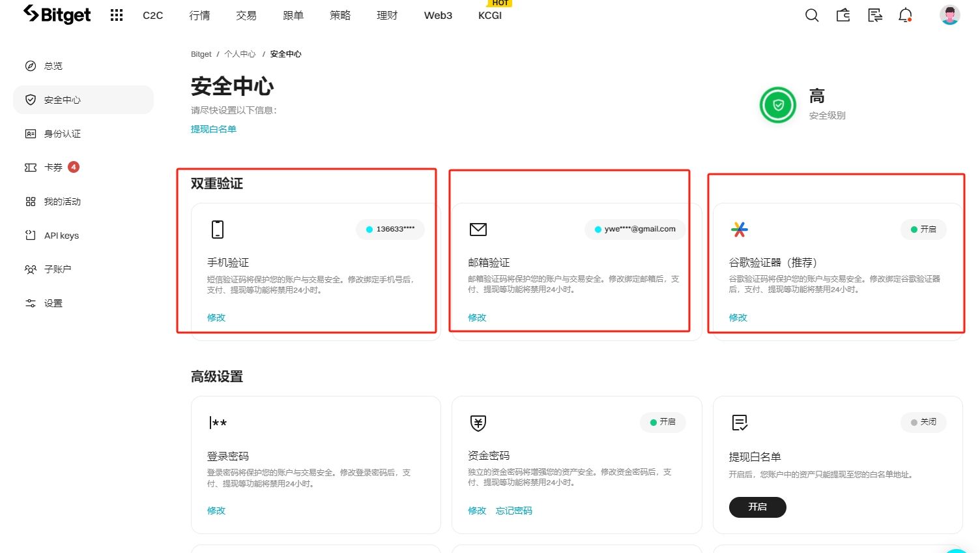Viewport: 980px width, 553px height.
Task: Open the Web3 navigation item
Action: pos(437,15)
